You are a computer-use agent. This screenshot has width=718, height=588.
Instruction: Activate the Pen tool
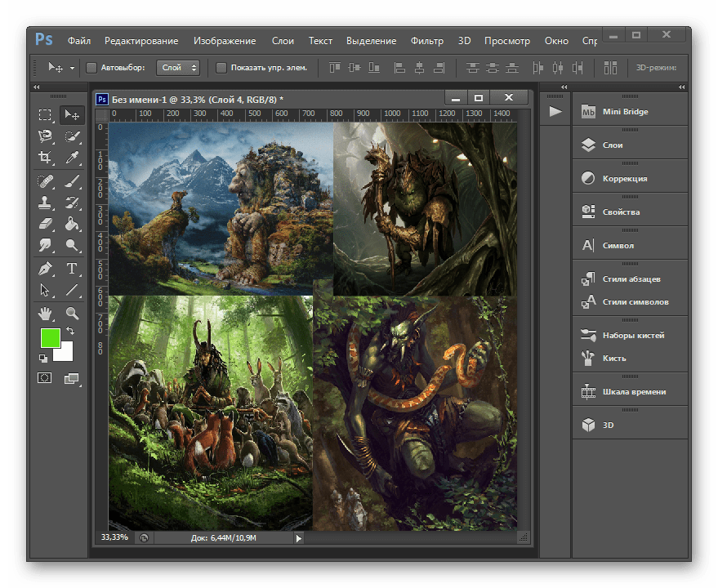pyautogui.click(x=46, y=268)
